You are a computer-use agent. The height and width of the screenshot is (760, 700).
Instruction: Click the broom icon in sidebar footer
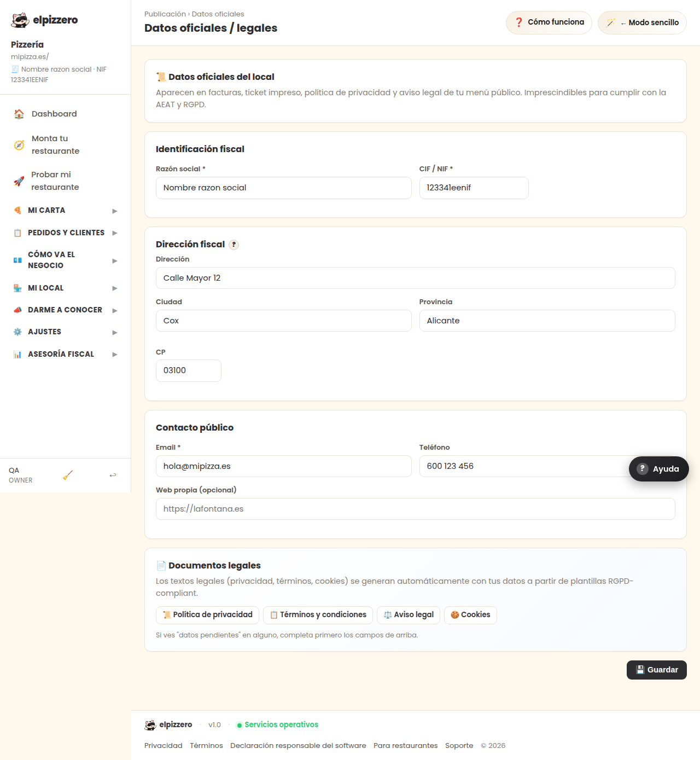[x=68, y=475]
